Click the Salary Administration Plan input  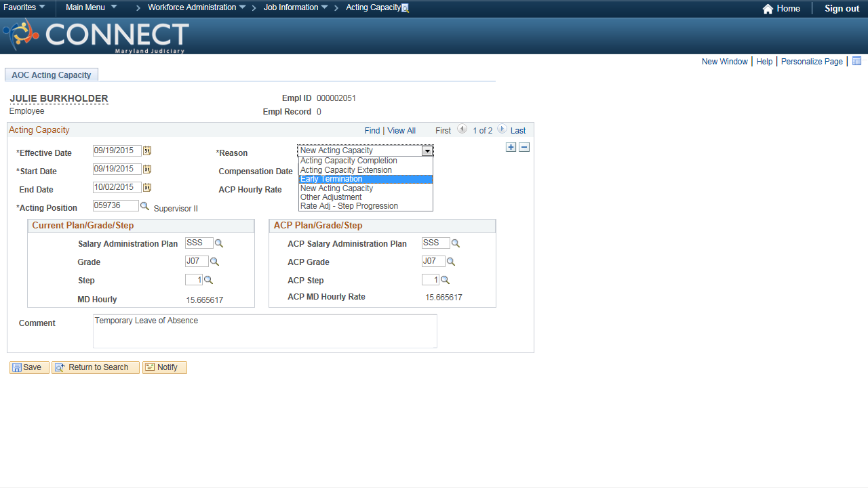[x=199, y=243]
